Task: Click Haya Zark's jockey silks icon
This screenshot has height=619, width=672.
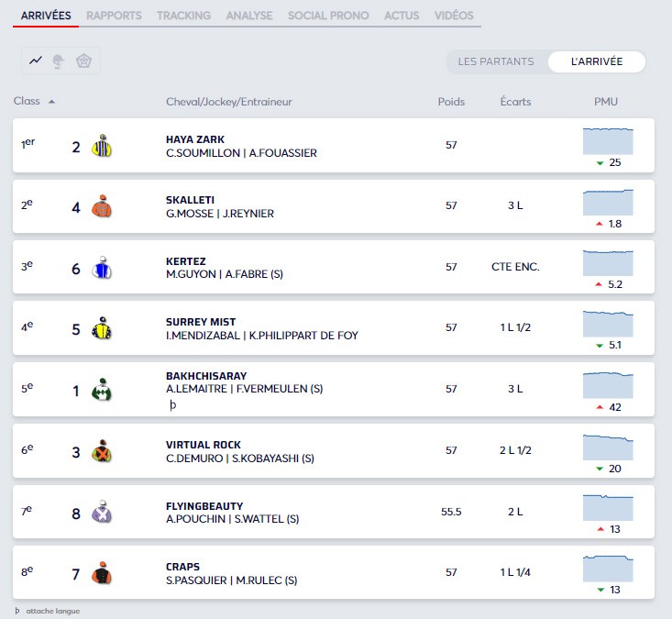Action: coord(101,146)
